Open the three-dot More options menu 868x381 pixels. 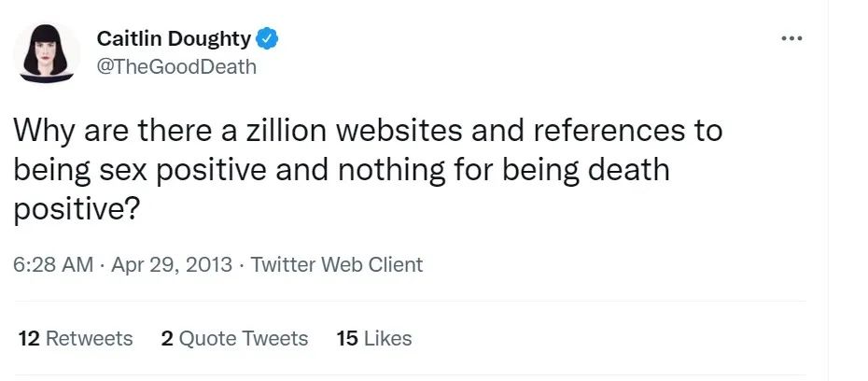pyautogui.click(x=791, y=38)
